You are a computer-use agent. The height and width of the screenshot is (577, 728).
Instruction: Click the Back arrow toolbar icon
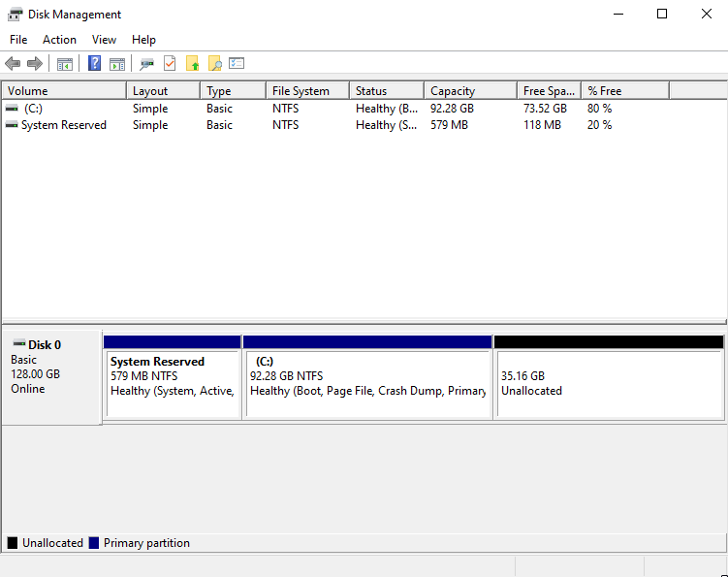coord(13,64)
